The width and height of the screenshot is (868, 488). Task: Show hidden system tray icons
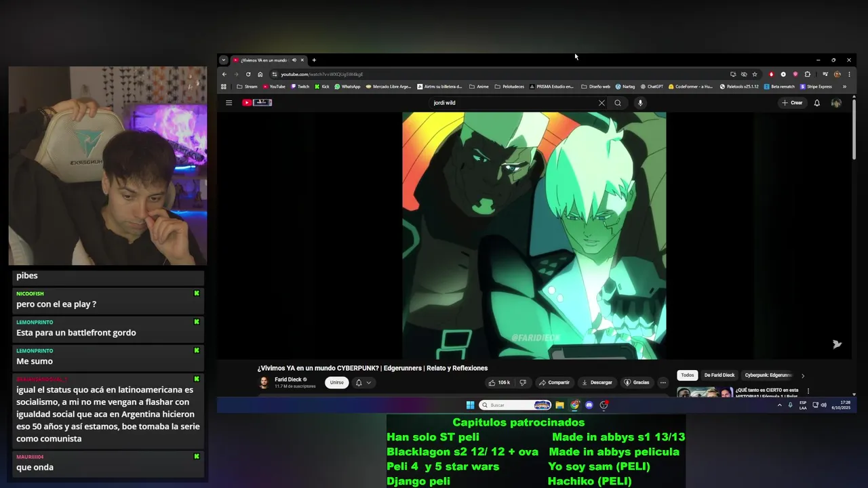(x=779, y=405)
